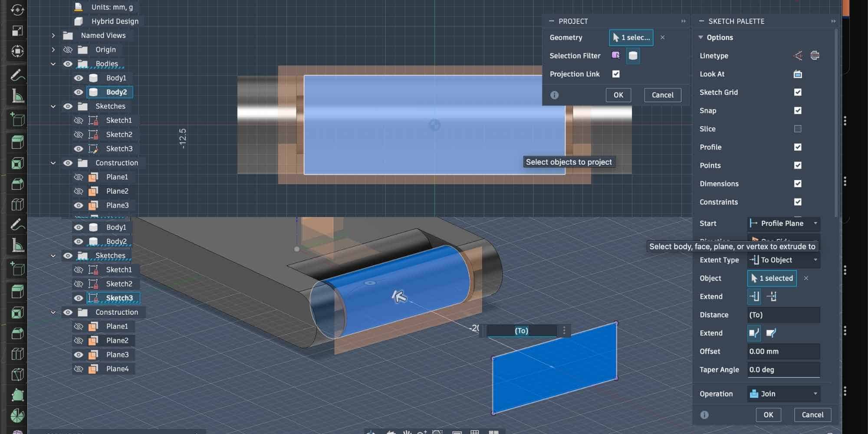Expand the Origin folder arrow
Screen dimensions: 868x434
(x=53, y=50)
